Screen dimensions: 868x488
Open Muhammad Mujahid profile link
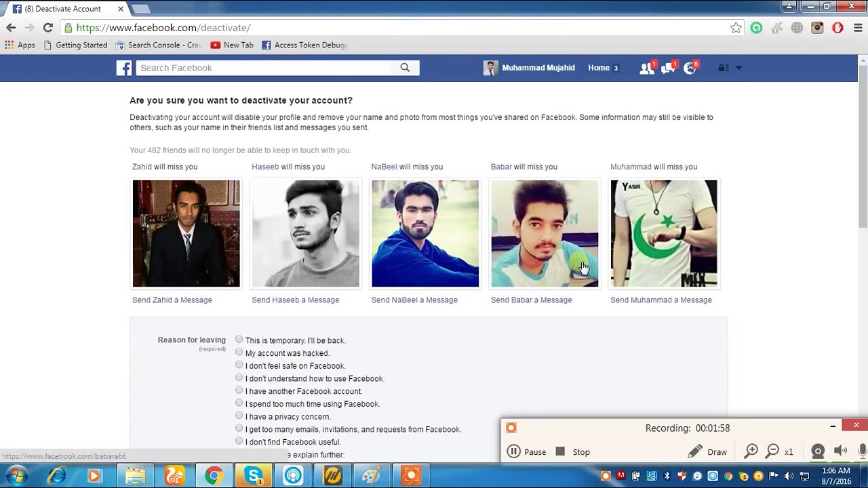click(529, 68)
